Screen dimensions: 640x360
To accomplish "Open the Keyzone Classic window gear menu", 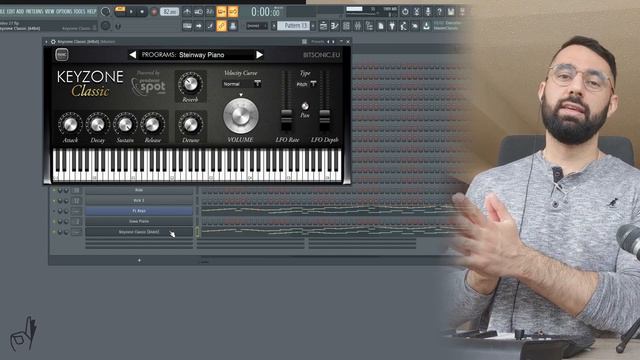I will click(x=53, y=42).
